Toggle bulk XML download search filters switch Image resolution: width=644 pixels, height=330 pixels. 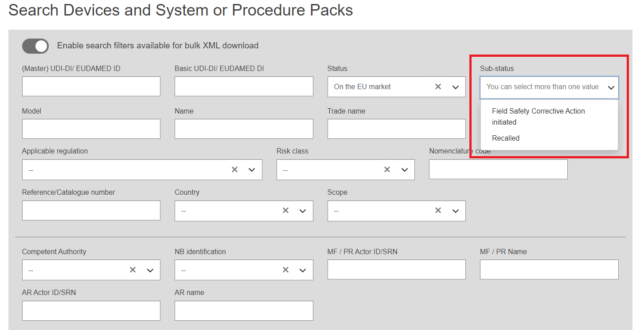coord(35,46)
